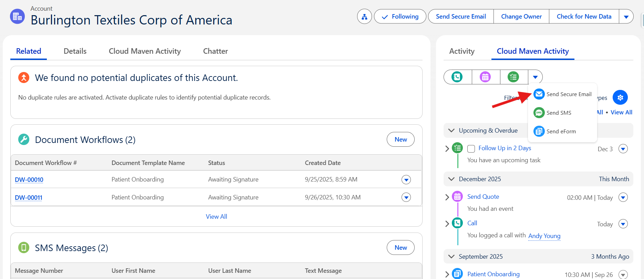Create New SMS Message
This screenshot has height=279, width=644.
point(401,248)
